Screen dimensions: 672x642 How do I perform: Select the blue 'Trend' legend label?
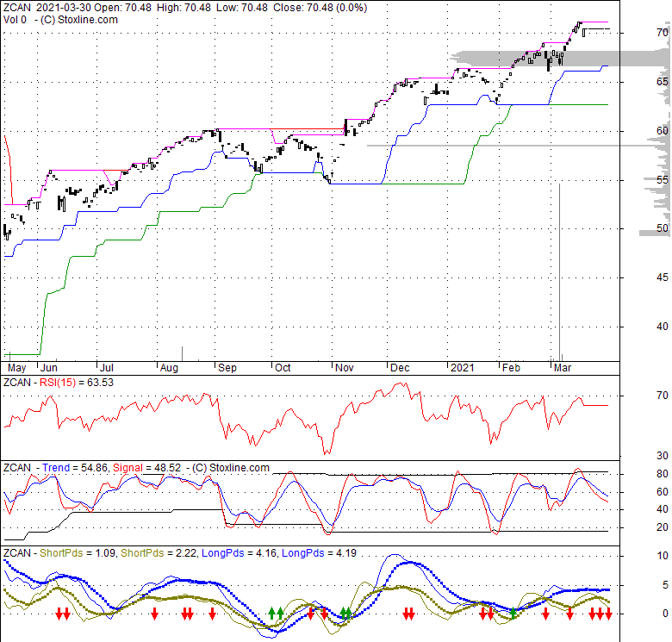coord(56,468)
